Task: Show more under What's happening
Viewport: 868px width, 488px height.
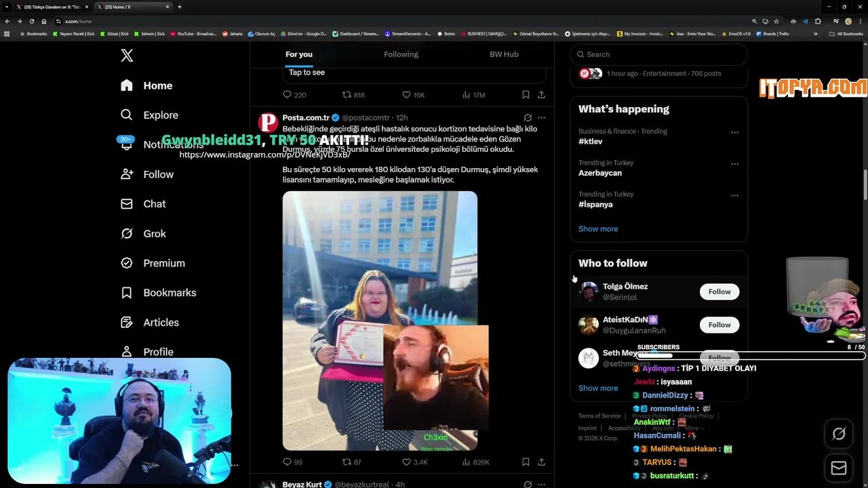Action: pos(598,229)
